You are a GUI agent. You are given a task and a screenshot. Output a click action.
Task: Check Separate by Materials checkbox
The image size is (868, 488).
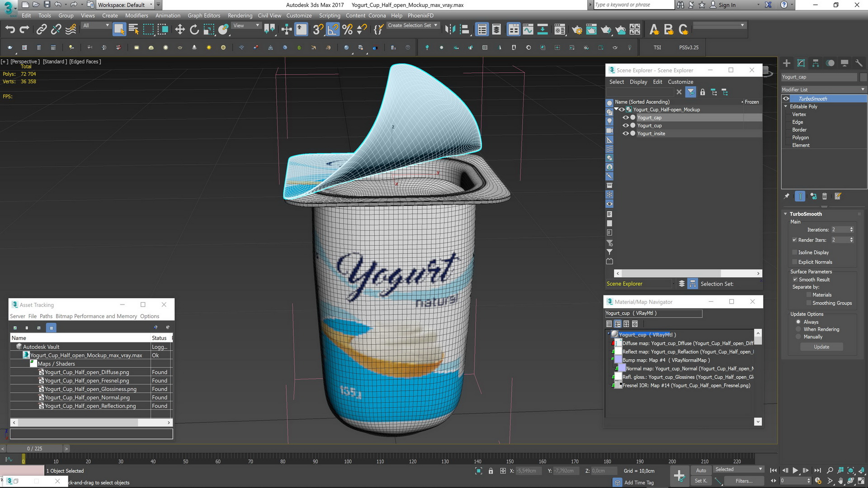809,295
